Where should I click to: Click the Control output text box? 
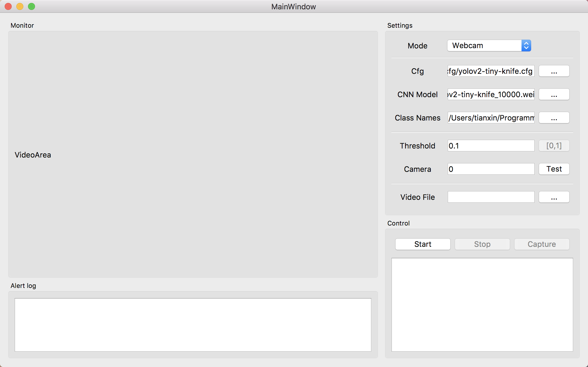(x=482, y=305)
